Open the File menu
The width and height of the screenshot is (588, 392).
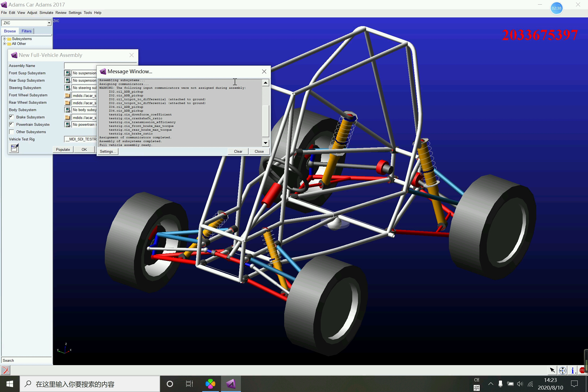pos(4,13)
